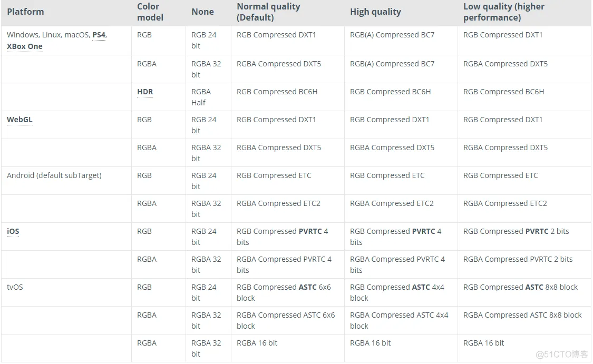
Task: Click 'RGBA Compressed DXT5' High quality in WebGL section
Action: pos(392,148)
